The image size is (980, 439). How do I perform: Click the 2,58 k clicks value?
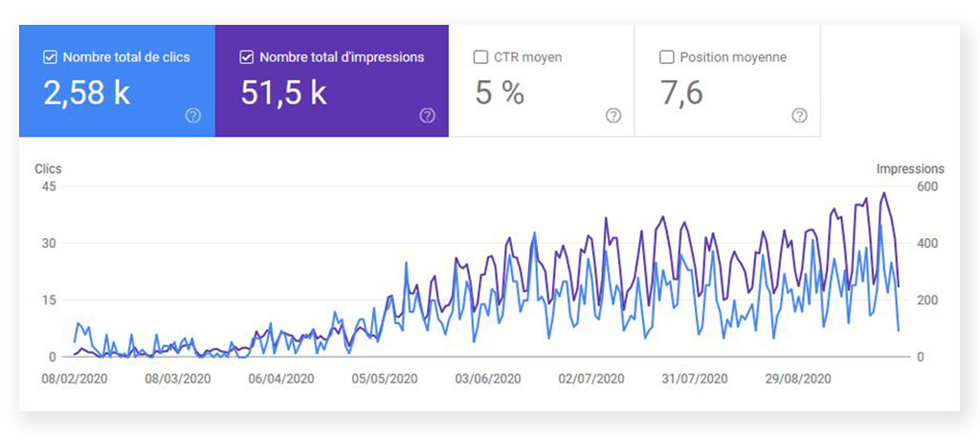coord(87,93)
